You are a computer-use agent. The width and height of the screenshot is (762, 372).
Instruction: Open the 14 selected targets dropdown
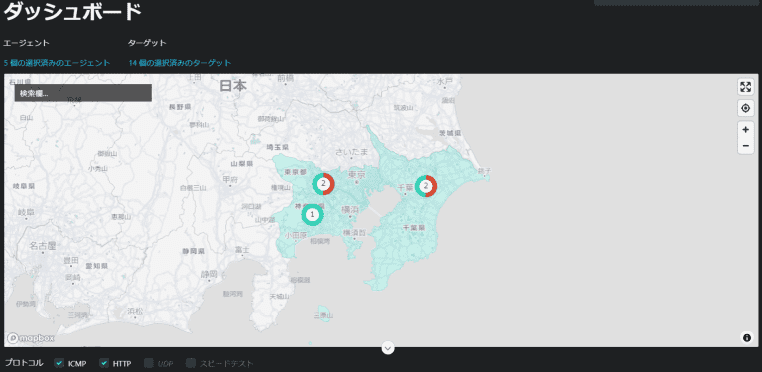click(180, 63)
